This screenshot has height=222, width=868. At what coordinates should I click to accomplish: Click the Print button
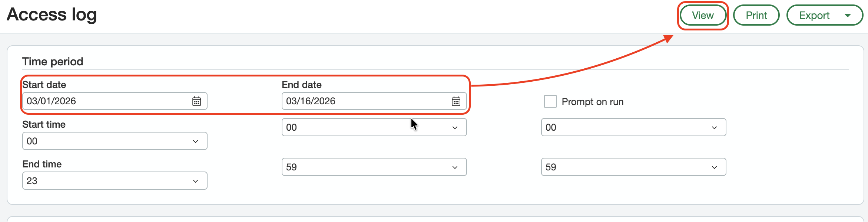click(756, 15)
